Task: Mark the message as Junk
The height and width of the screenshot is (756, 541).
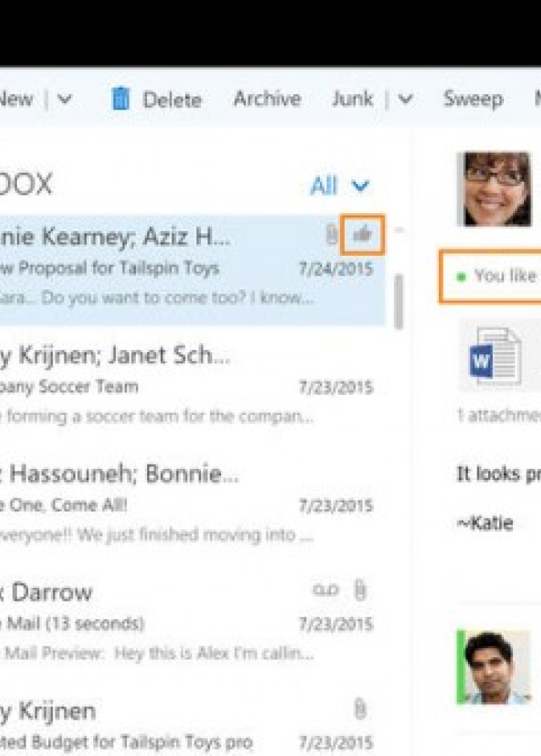Action: [x=353, y=99]
